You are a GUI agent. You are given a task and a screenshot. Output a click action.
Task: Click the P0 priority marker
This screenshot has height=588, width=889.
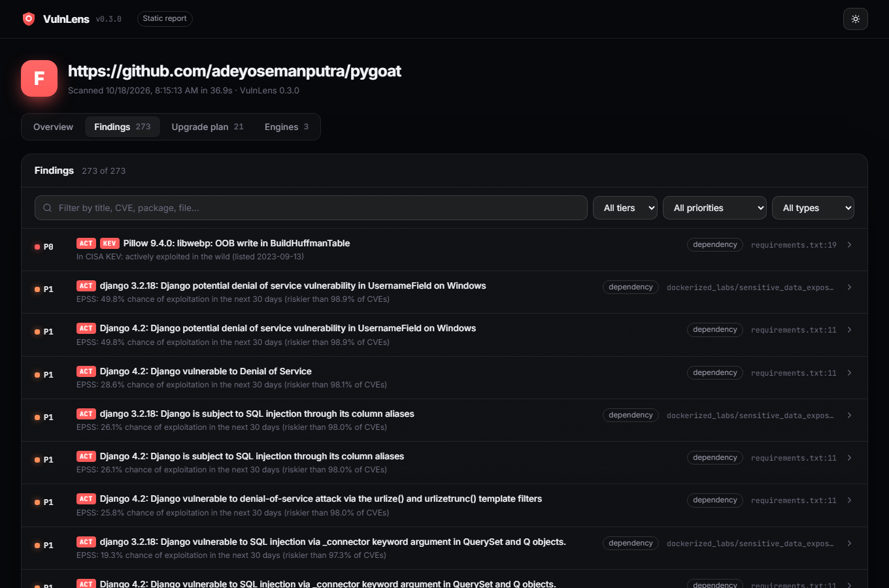(44, 247)
